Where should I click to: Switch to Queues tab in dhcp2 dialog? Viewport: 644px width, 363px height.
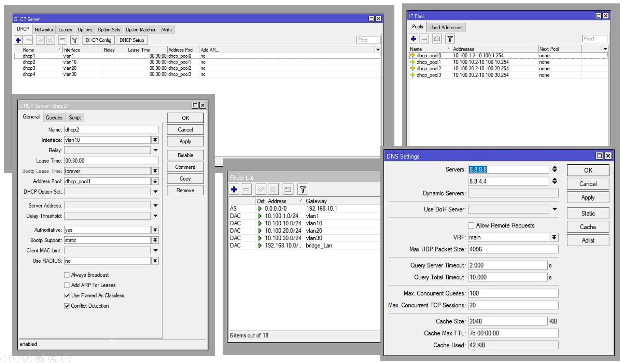click(54, 117)
